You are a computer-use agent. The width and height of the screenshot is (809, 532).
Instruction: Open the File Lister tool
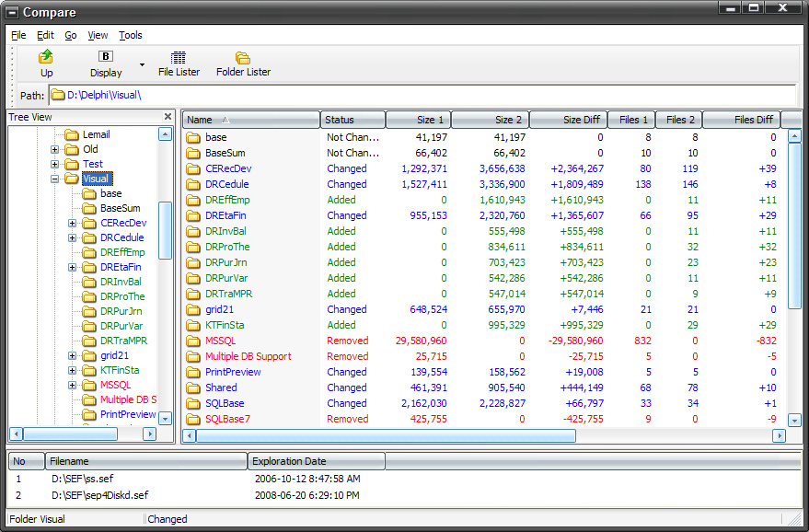179,58
